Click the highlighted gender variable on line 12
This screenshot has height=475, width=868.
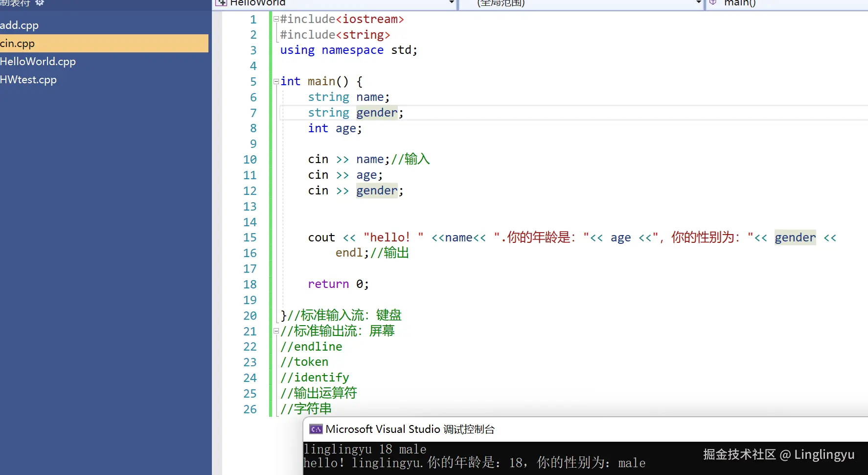377,190
